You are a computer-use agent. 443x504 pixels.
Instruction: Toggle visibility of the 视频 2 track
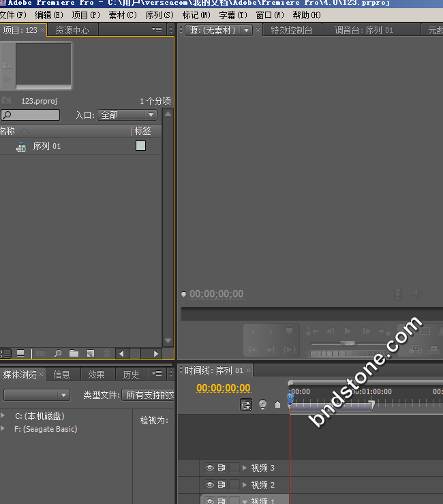click(x=210, y=485)
